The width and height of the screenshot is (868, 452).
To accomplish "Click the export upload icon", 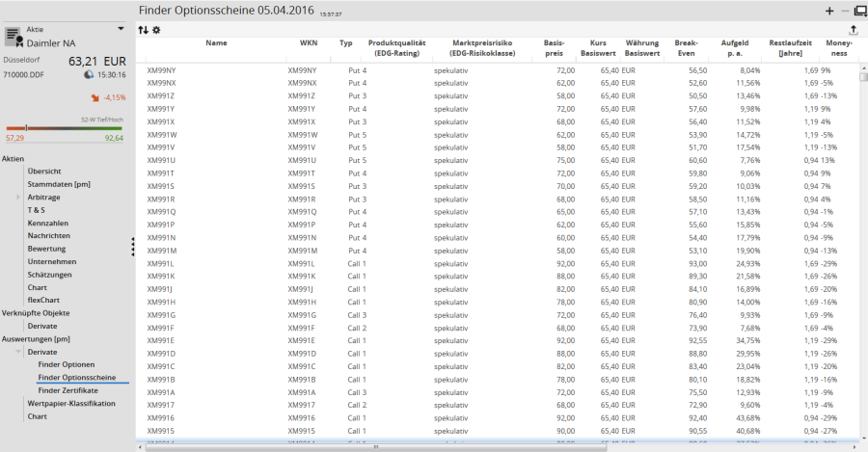I will click(x=854, y=31).
